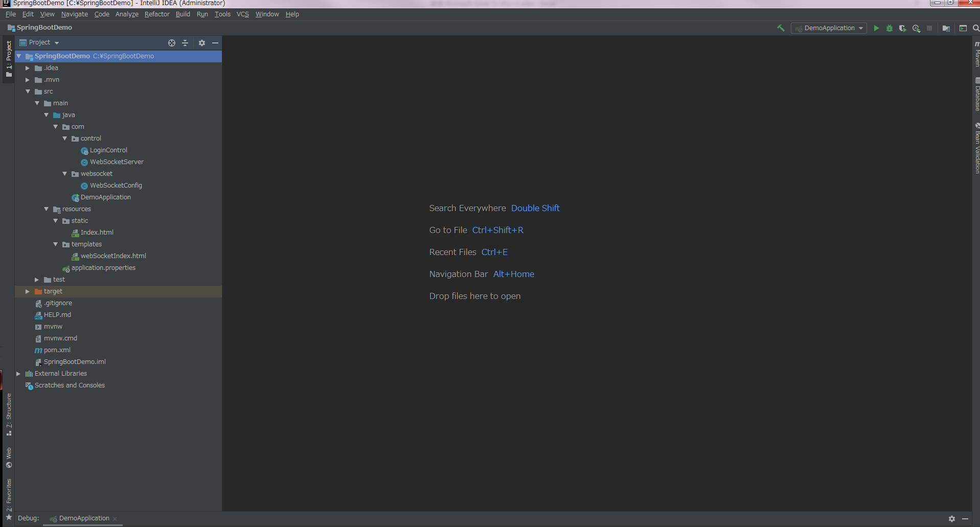This screenshot has width=980, height=527.
Task: Select .gitignore file
Action: click(x=58, y=303)
